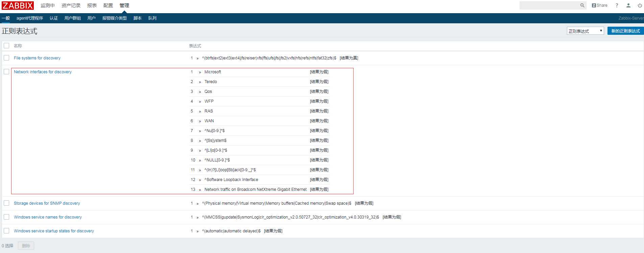Image resolution: width=644 pixels, height=253 pixels.
Task: Open Windows service startup states for discovery link
Action: (54, 231)
